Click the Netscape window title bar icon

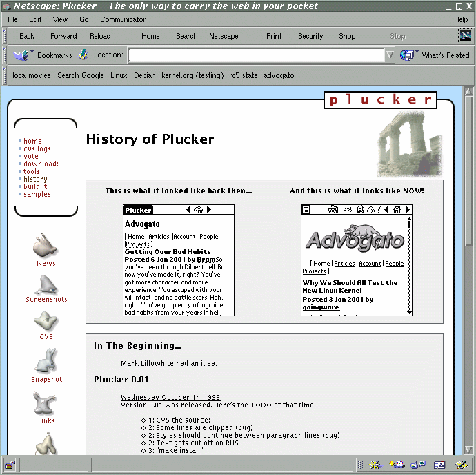pyautogui.click(x=6, y=6)
